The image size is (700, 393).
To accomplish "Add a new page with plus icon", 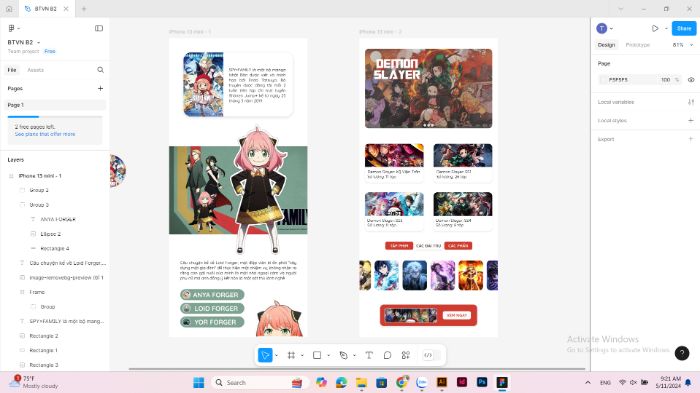I will (x=100, y=88).
